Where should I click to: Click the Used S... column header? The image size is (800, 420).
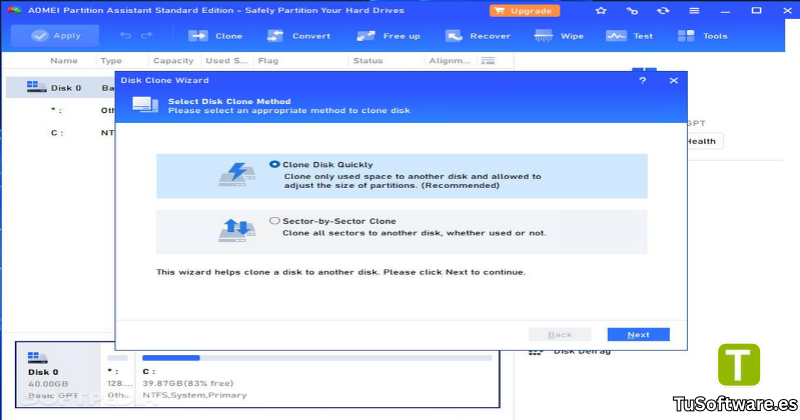(x=226, y=61)
